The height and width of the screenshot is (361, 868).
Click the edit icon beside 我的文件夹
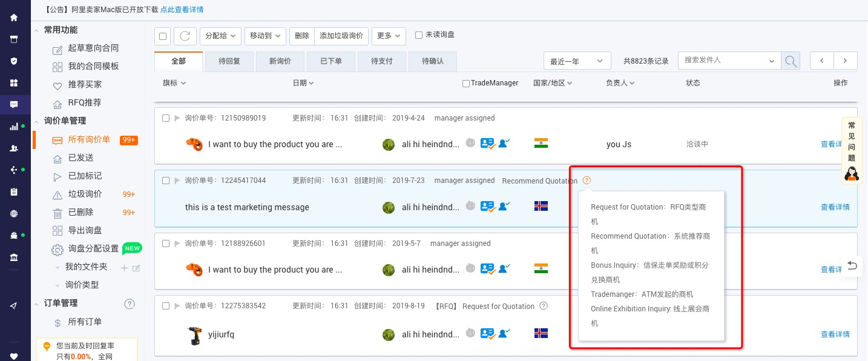136,268
